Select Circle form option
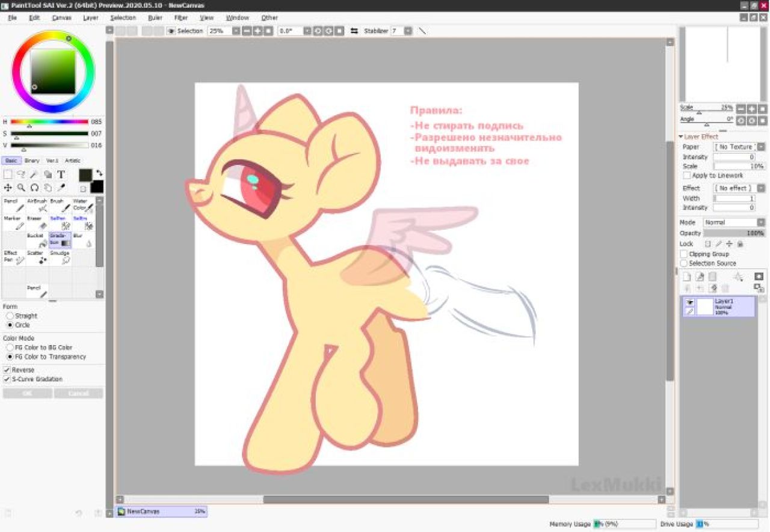The width and height of the screenshot is (770, 532). (x=10, y=325)
